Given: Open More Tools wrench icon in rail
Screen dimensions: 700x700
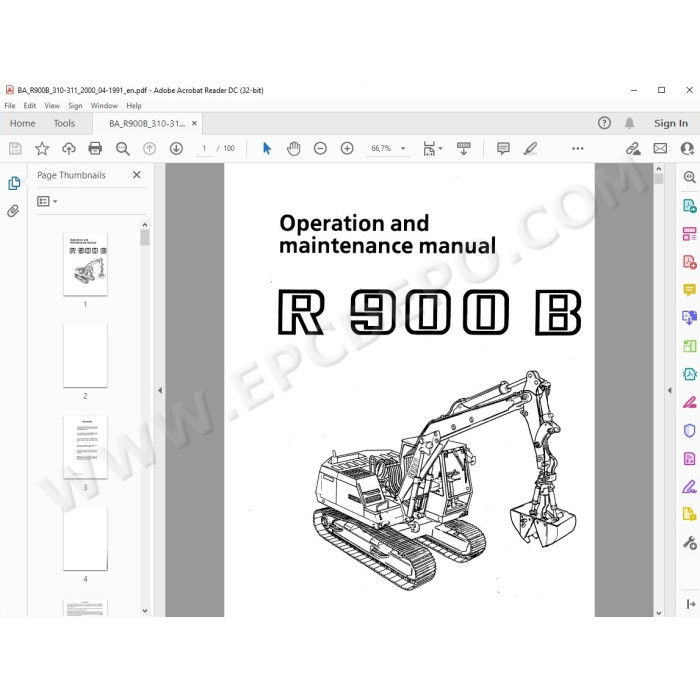Looking at the screenshot, I should [690, 543].
